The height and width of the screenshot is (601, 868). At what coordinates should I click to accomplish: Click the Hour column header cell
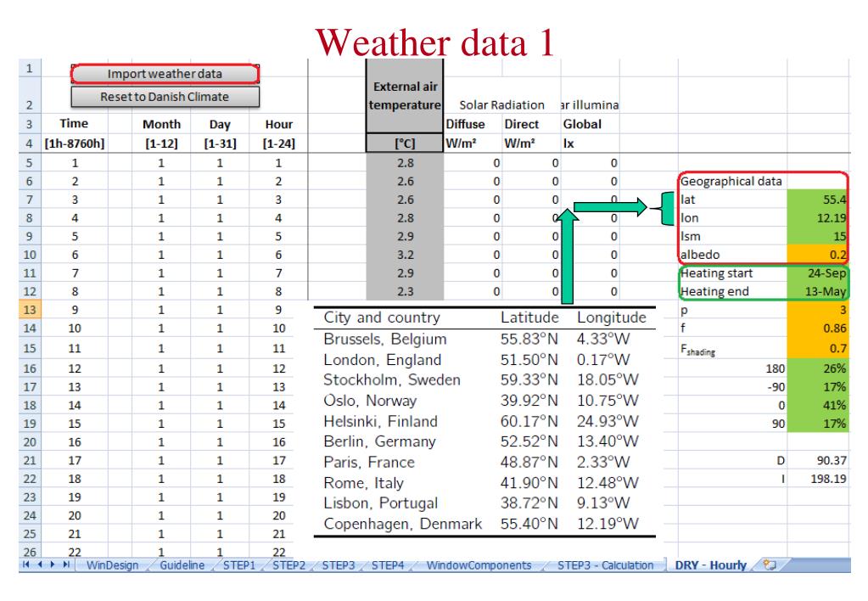pyautogui.click(x=278, y=124)
